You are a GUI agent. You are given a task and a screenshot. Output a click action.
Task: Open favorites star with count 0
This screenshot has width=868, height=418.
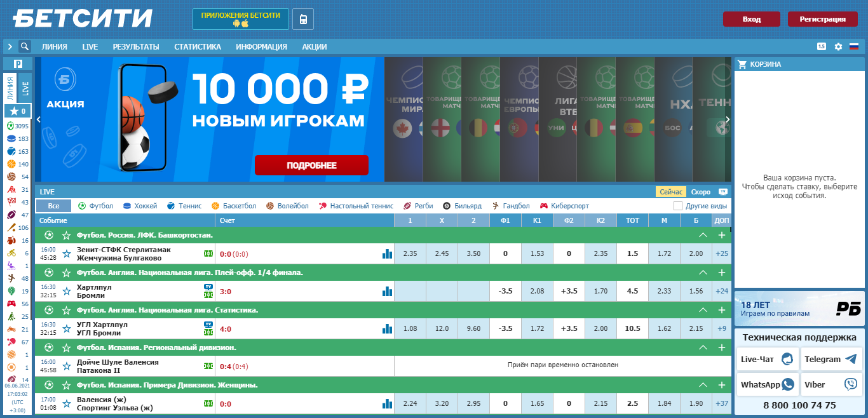[x=17, y=111]
